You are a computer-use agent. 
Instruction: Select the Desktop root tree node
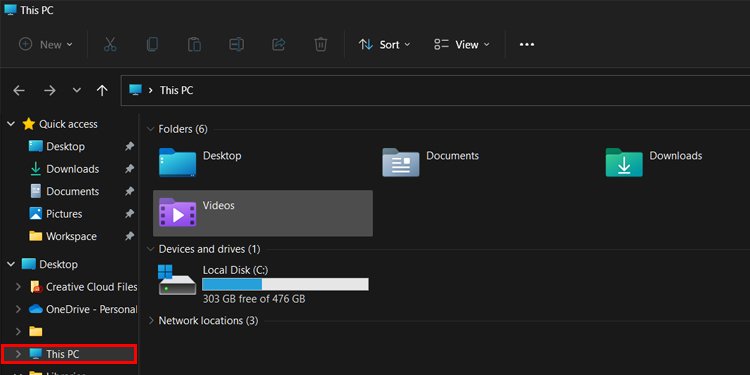58,265
